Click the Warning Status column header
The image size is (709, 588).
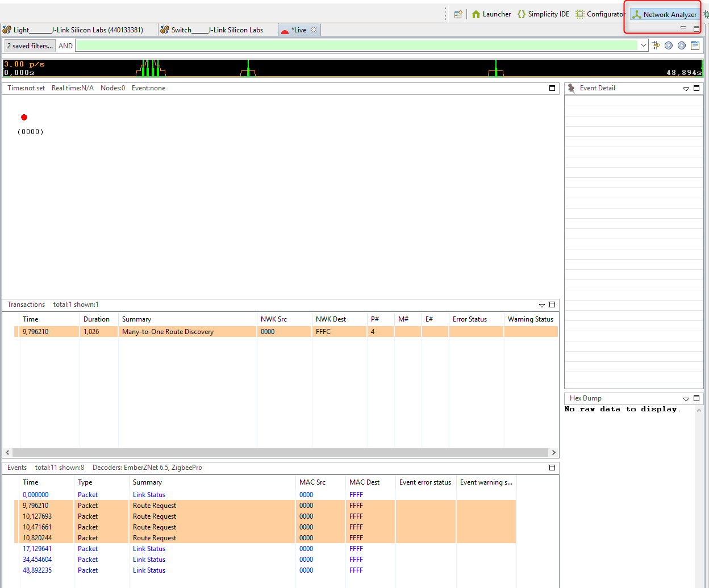point(531,319)
